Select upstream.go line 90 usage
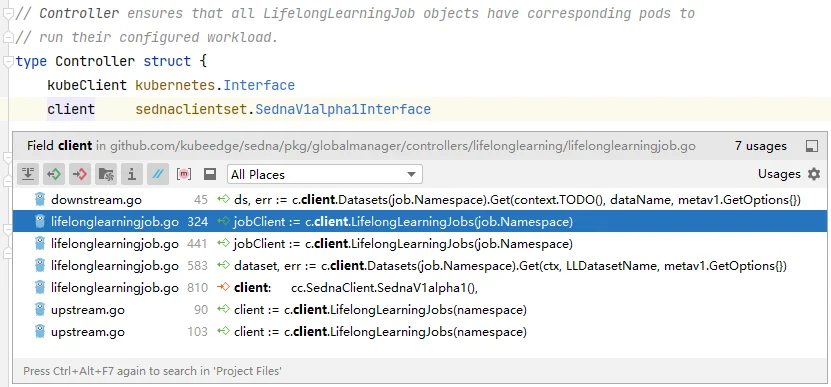This screenshot has height=387, width=831. click(420, 310)
